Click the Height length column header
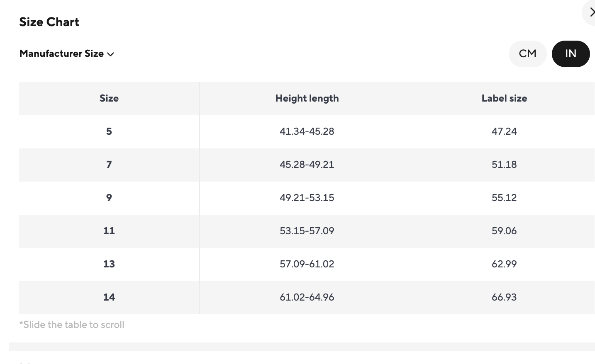Viewport: 595px width, 364px height. click(x=307, y=98)
